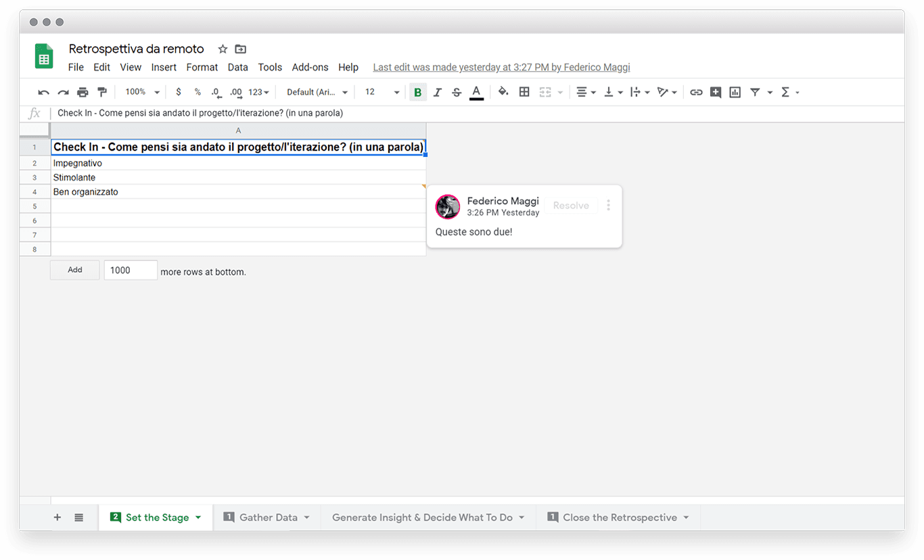Viewport: 924px width, 560px height.
Task: Increase decimal places
Action: (x=236, y=93)
